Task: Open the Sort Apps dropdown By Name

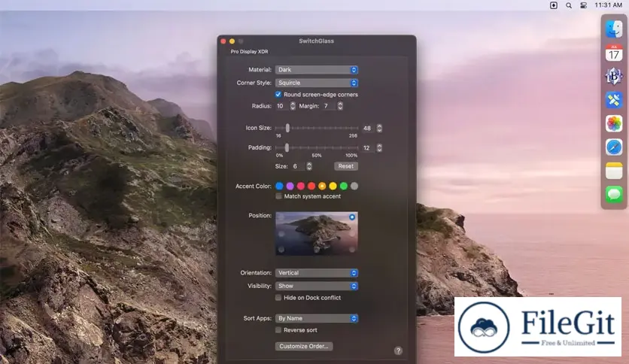Action: [x=317, y=318]
